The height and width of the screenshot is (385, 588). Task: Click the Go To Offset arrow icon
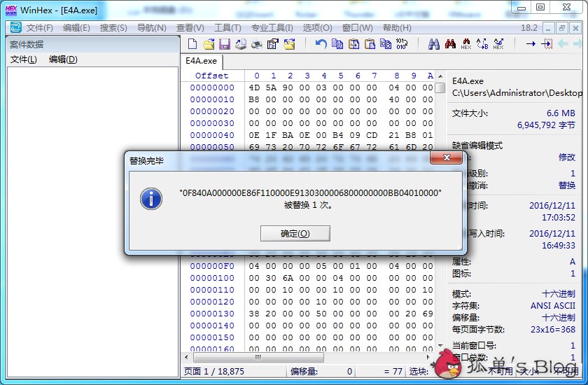[531, 44]
